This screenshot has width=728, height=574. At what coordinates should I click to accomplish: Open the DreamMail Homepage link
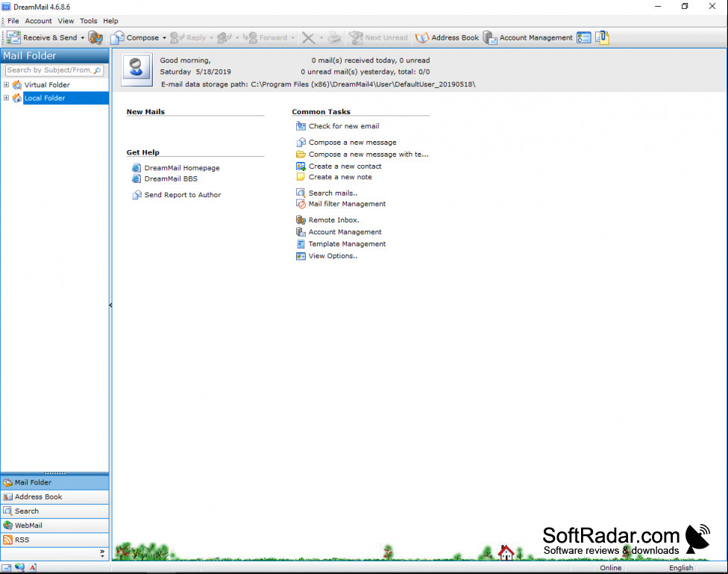pyautogui.click(x=182, y=168)
